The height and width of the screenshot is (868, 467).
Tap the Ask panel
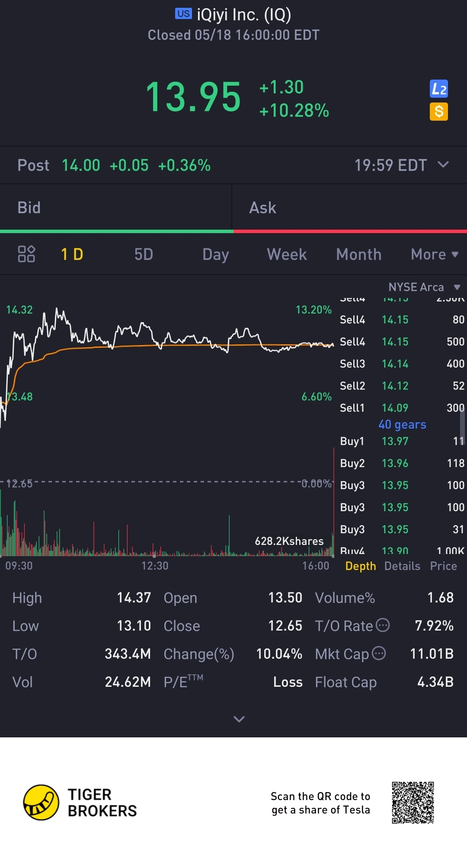[x=349, y=208]
